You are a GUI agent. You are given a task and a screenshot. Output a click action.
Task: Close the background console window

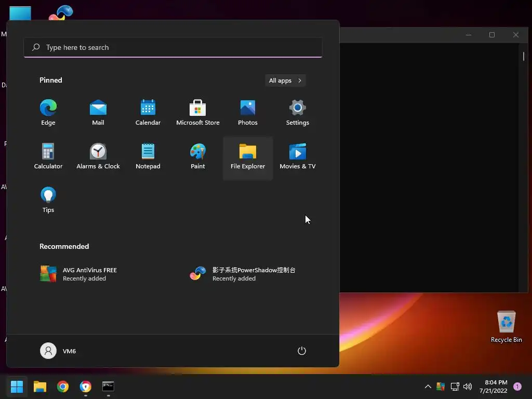pos(516,35)
